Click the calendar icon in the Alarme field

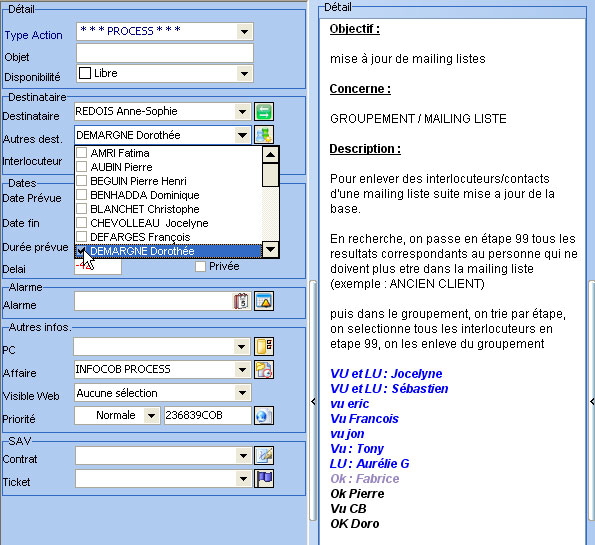tap(241, 301)
